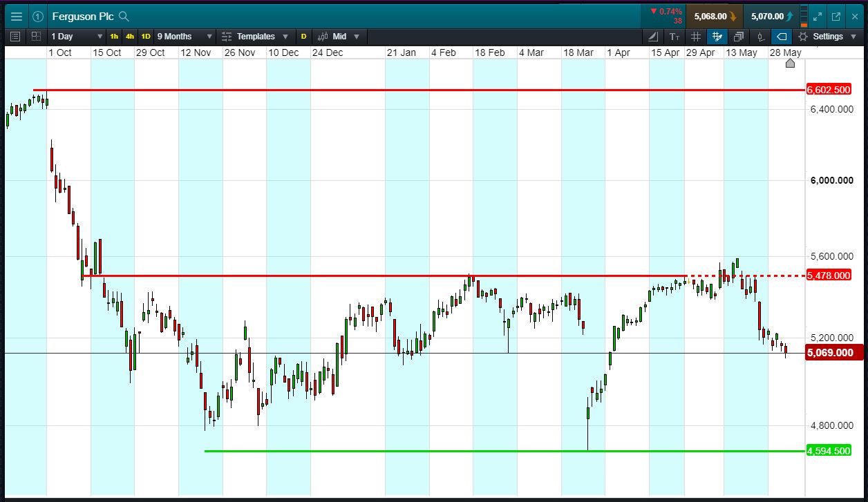The height and width of the screenshot is (502, 868).
Task: Click the Settings gear icon
Action: coord(803,37)
